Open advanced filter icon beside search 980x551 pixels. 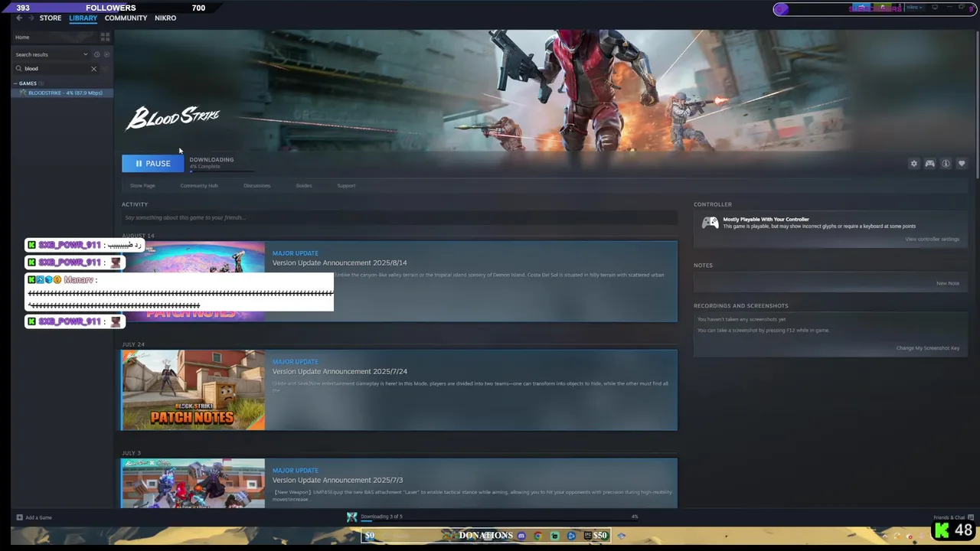point(106,69)
